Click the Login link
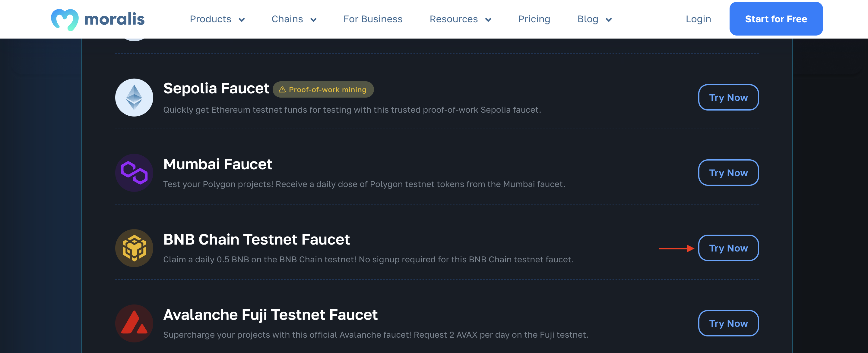This screenshot has height=353, width=868. coord(698,19)
